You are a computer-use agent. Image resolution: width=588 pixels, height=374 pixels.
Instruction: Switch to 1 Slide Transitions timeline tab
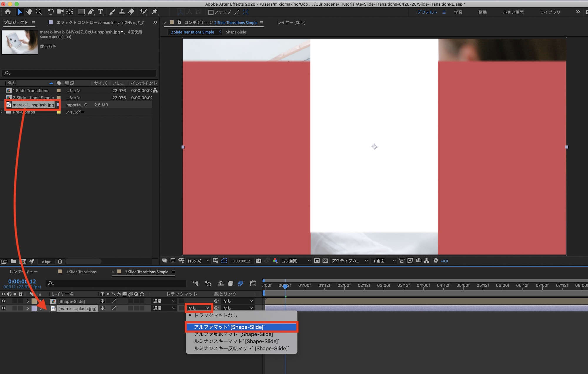(81, 272)
